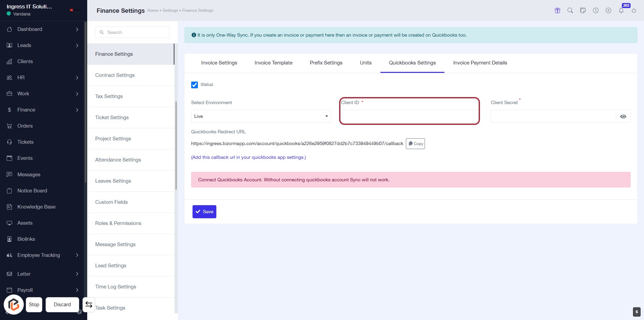Viewport: 644px width, 320px height.
Task: Copy the Quickbooks redirect URL
Action: [415, 144]
